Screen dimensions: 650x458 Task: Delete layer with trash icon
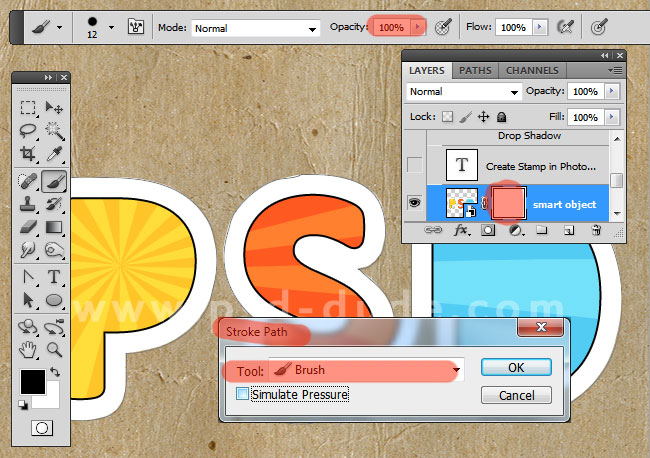pos(596,230)
